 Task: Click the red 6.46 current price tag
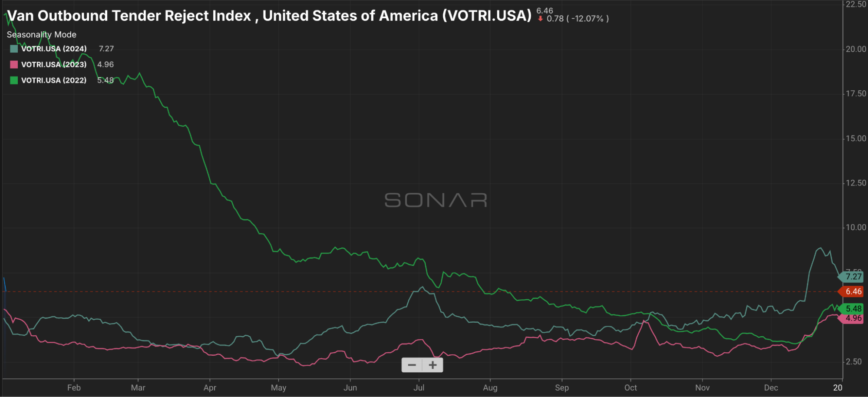pos(853,291)
